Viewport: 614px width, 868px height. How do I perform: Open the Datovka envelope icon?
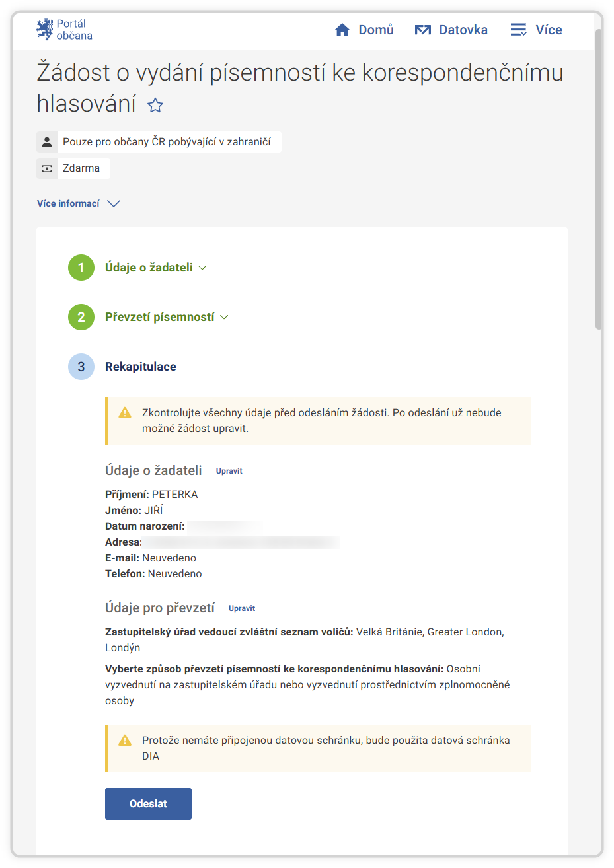pos(422,30)
